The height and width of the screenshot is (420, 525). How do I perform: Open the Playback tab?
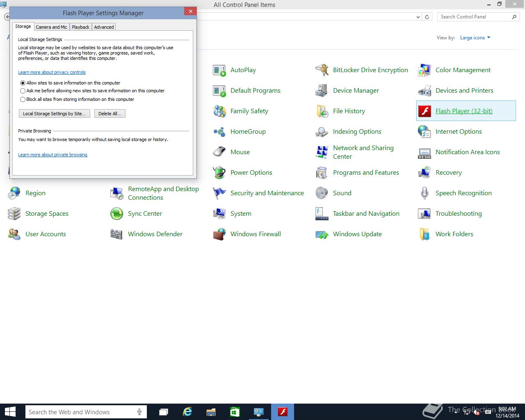[80, 27]
